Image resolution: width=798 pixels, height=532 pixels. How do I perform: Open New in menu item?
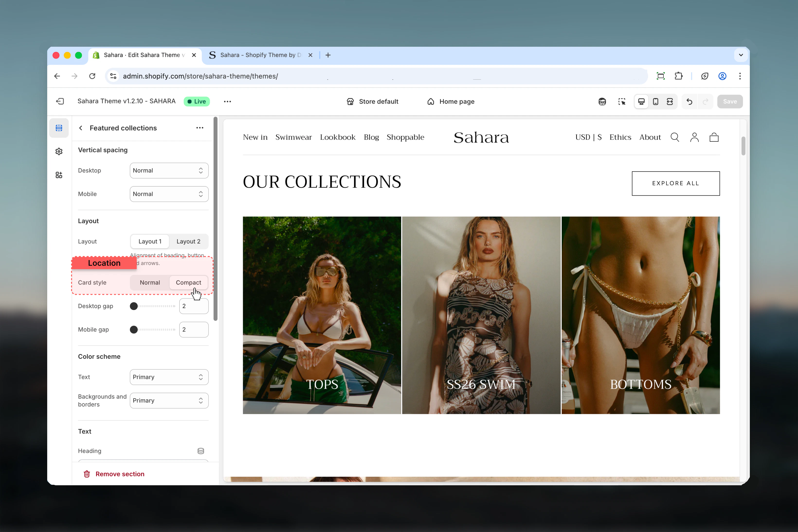click(x=255, y=137)
